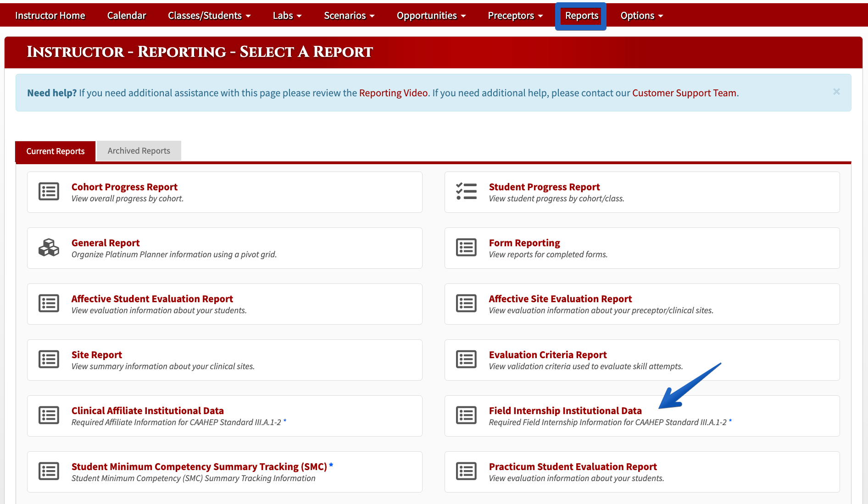Click the General Report cubes icon
Viewport: 868px width, 504px height.
point(49,248)
